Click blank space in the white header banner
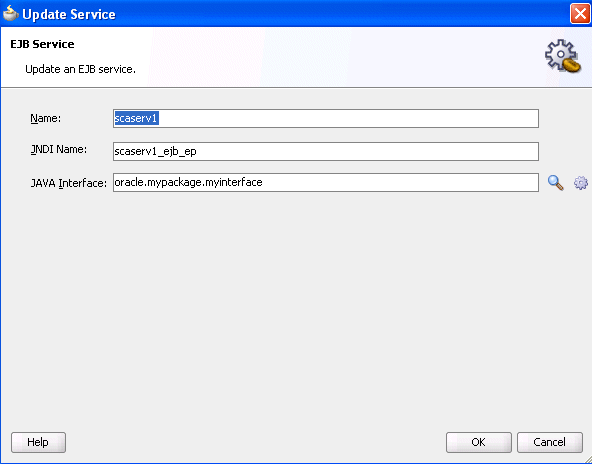This screenshot has width=592, height=464. (x=340, y=57)
